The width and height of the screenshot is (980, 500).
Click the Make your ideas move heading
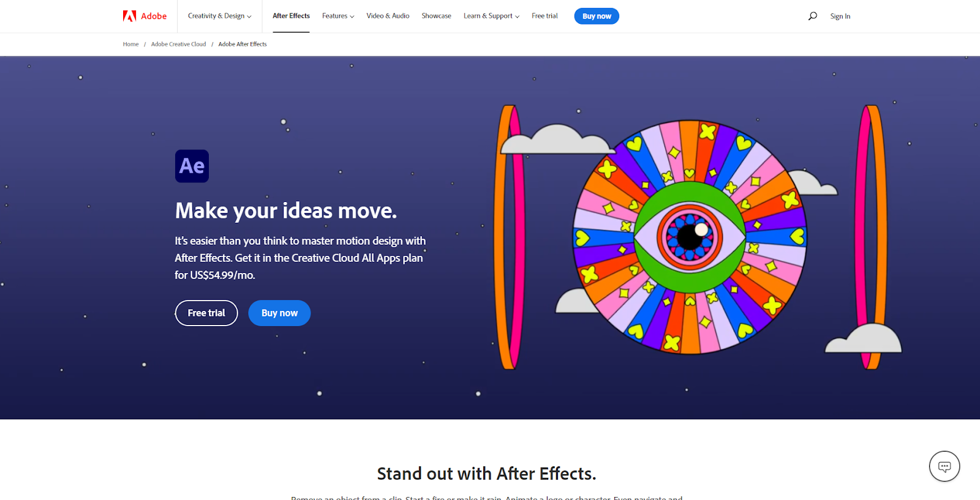(x=286, y=211)
